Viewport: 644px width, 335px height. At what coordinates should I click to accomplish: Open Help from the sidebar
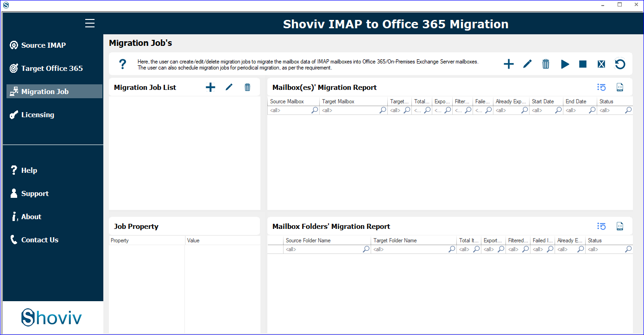tap(24, 170)
